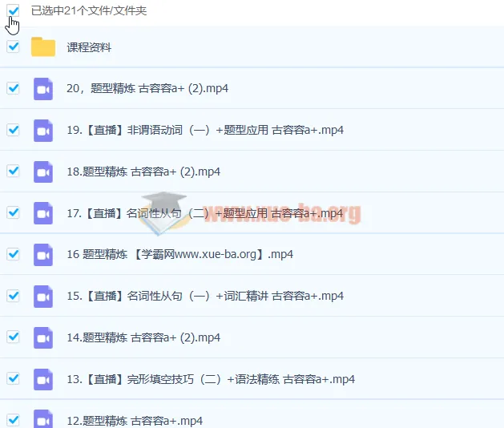Open 19.【直播】非谓语动词（一）+题型应用 video filename
Viewport: 504px width, 428px height.
(x=205, y=131)
